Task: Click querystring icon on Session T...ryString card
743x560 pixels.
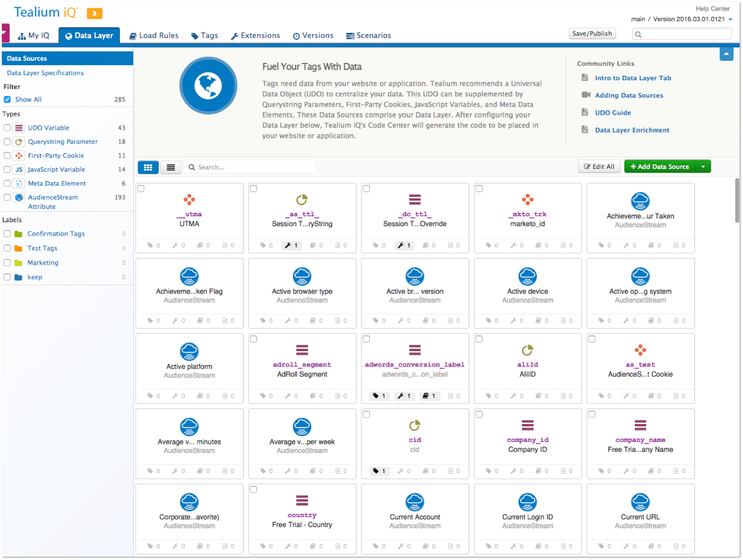Action: point(302,199)
